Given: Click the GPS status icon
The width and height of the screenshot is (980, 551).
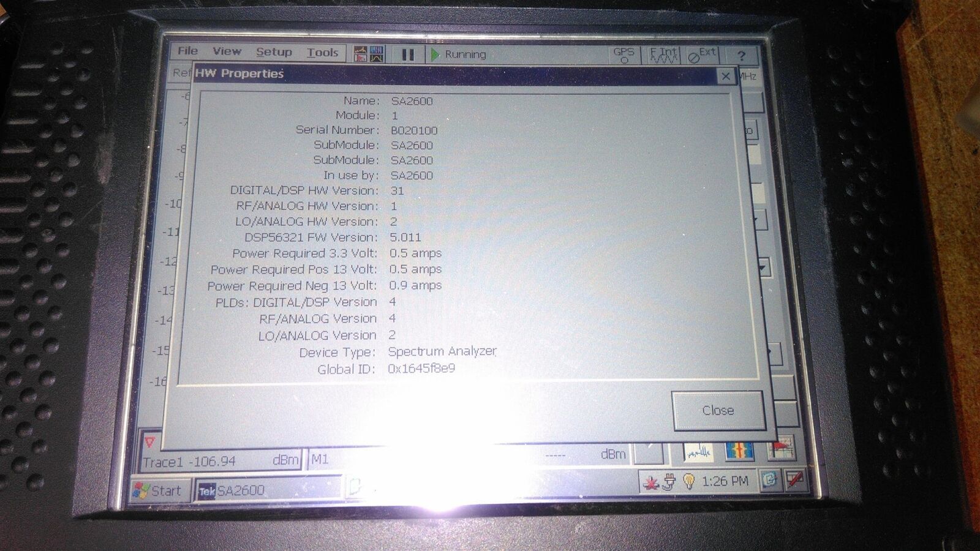Looking at the screenshot, I should (624, 55).
